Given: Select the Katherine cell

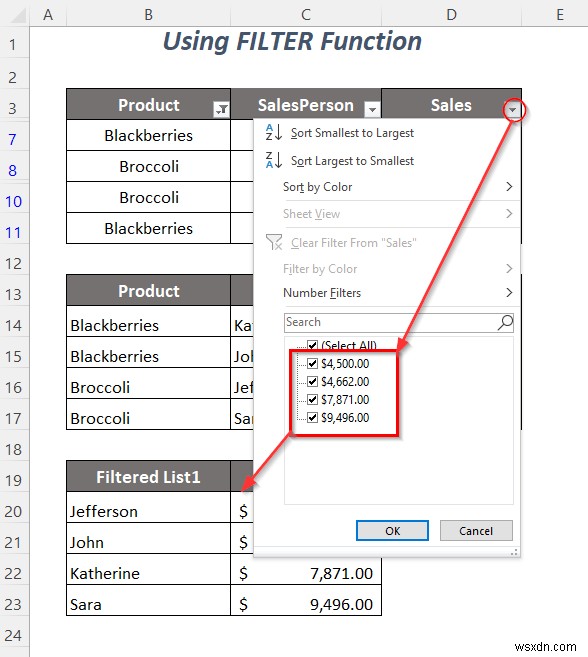Looking at the screenshot, I should tap(149, 569).
